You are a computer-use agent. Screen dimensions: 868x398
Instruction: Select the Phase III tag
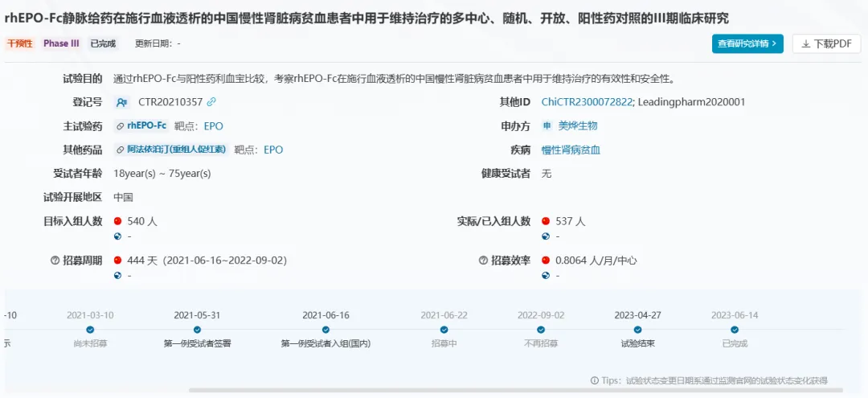click(x=61, y=43)
